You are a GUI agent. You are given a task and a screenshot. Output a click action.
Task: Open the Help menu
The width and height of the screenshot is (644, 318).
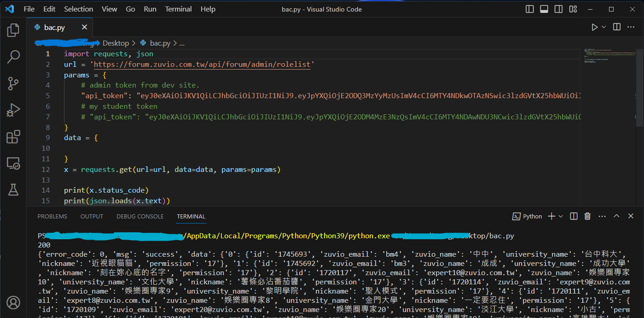(208, 9)
